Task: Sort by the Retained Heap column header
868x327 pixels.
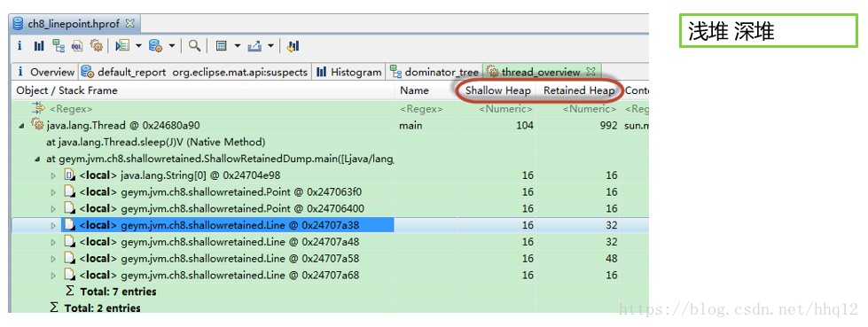Action: (579, 90)
